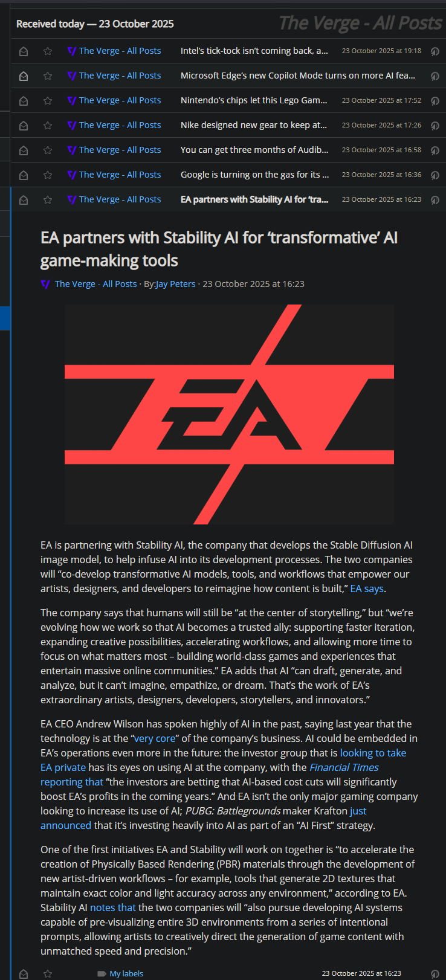Toggle read status of the Nintendo chips article
The image size is (446, 980).
(x=24, y=101)
